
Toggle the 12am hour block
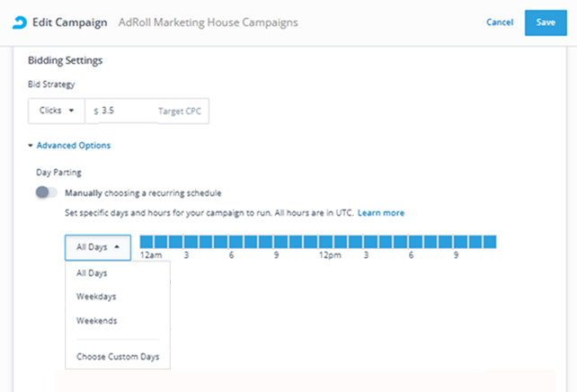[x=147, y=242]
